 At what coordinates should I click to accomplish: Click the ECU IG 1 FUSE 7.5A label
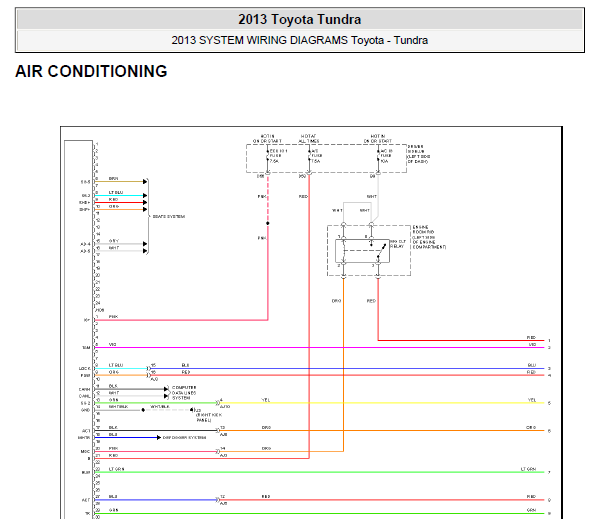pos(278,156)
